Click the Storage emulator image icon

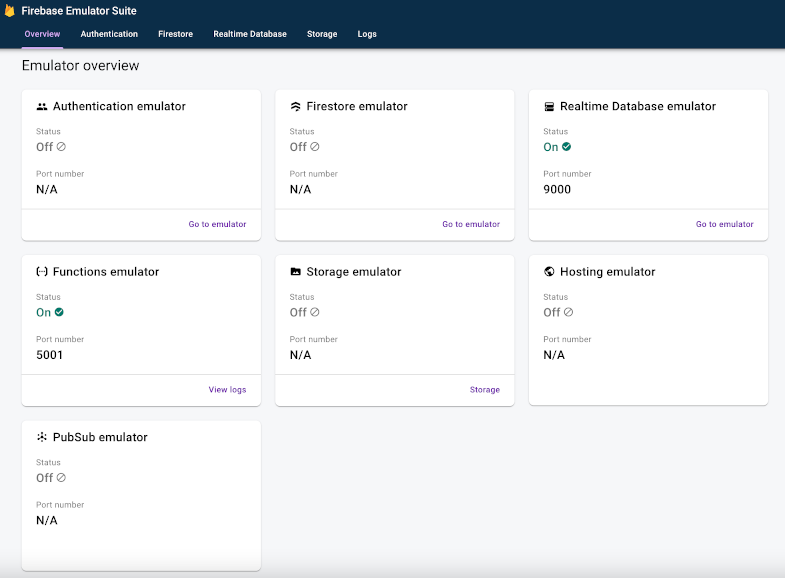295,272
